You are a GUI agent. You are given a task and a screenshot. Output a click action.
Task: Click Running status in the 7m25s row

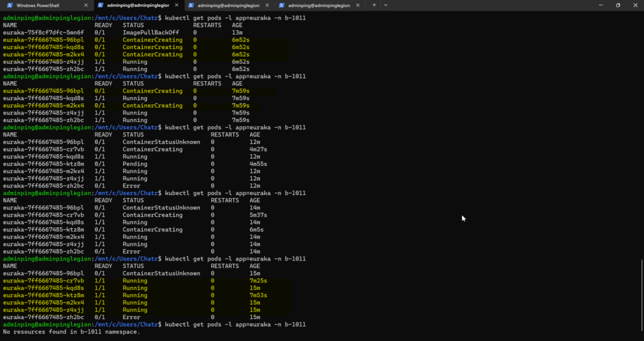[x=135, y=281]
